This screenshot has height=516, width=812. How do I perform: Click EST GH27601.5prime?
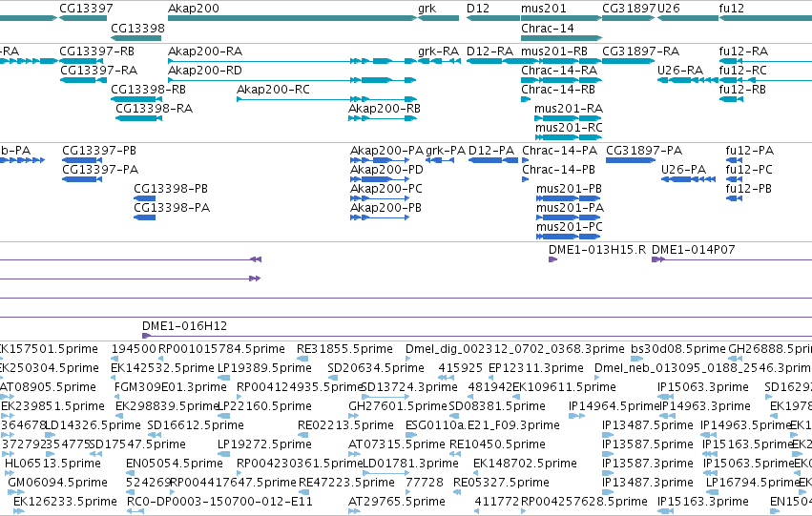click(355, 416)
